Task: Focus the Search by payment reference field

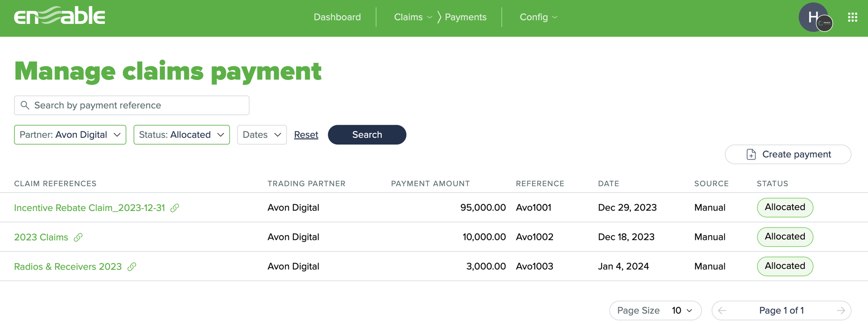Action: 132,105
